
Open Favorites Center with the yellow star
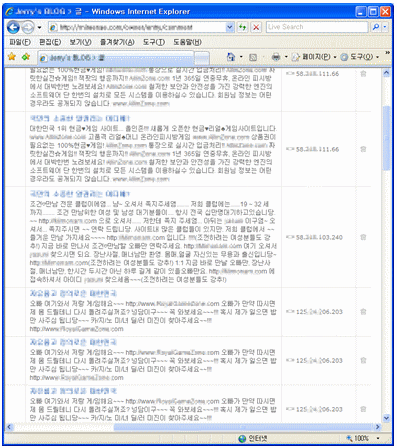click(x=12, y=57)
